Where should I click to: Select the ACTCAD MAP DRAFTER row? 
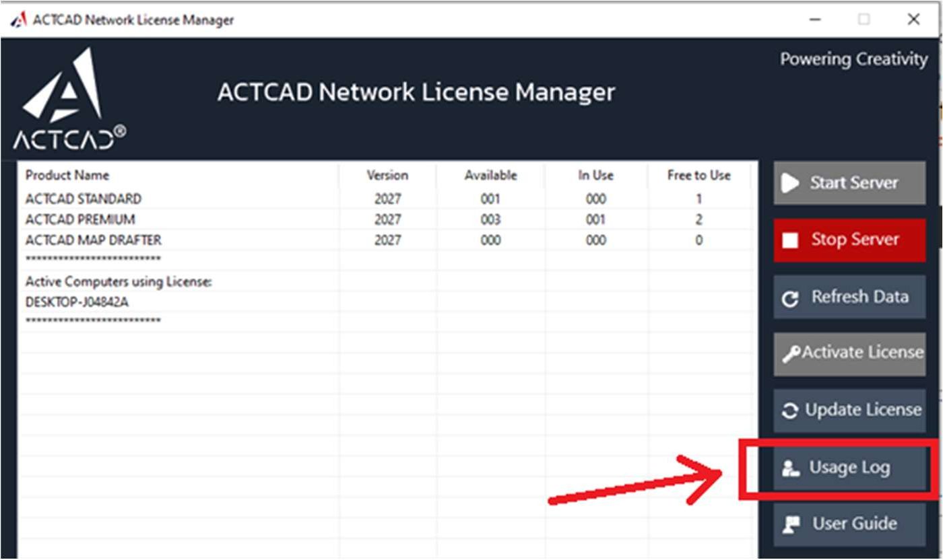[384, 240]
